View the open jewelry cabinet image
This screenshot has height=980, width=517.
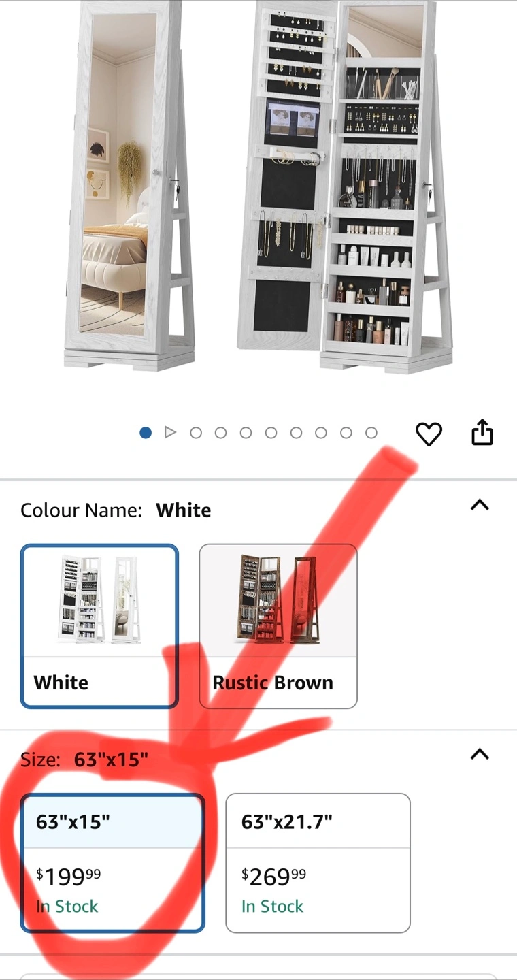[x=345, y=187]
